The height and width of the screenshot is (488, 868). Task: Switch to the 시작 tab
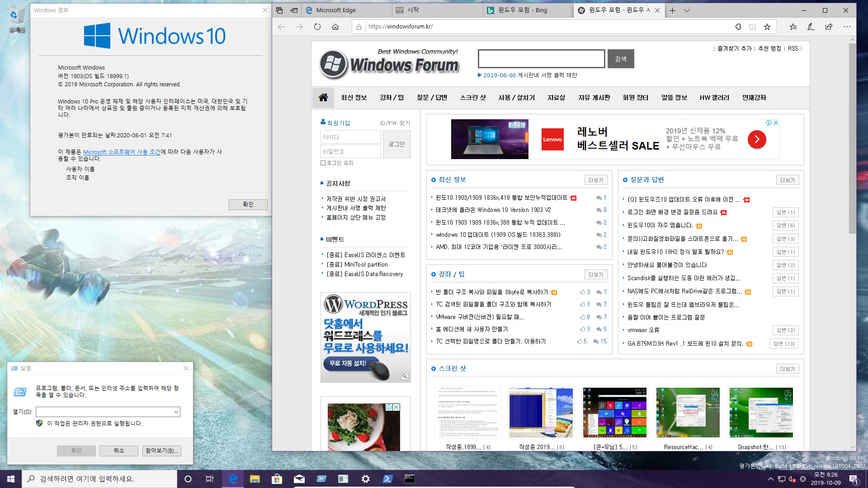[x=437, y=10]
